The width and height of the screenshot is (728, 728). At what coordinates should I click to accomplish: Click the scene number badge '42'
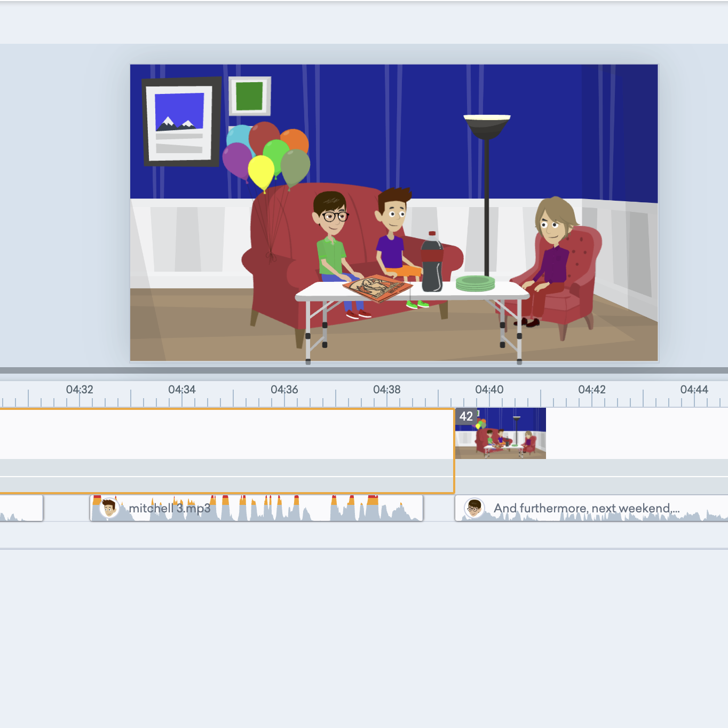coord(466,416)
